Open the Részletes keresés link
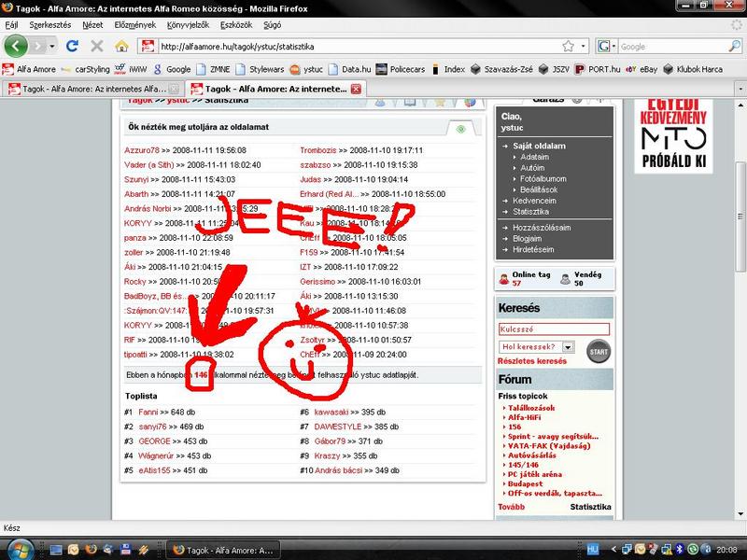 [532, 361]
